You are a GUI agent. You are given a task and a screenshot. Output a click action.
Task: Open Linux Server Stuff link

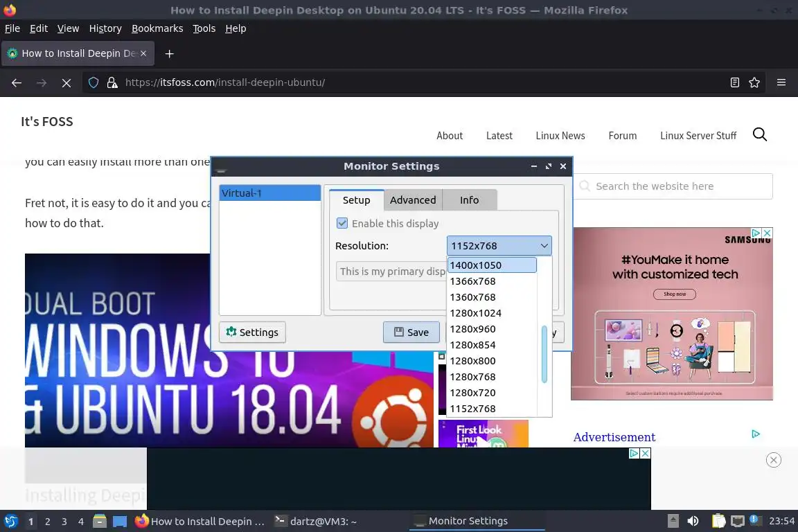[698, 135]
